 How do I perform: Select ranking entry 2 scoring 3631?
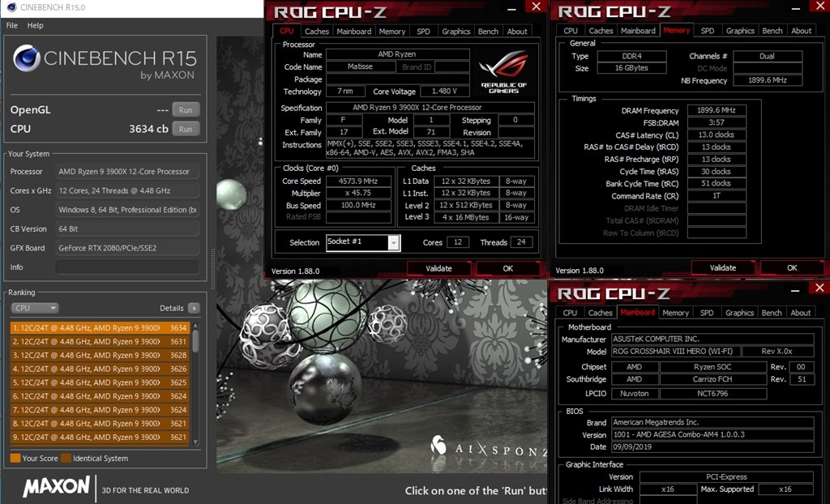click(100, 341)
